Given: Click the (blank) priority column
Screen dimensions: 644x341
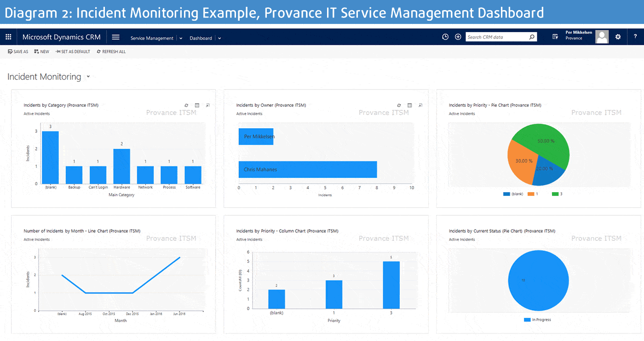Looking at the screenshot, I should [x=276, y=299].
